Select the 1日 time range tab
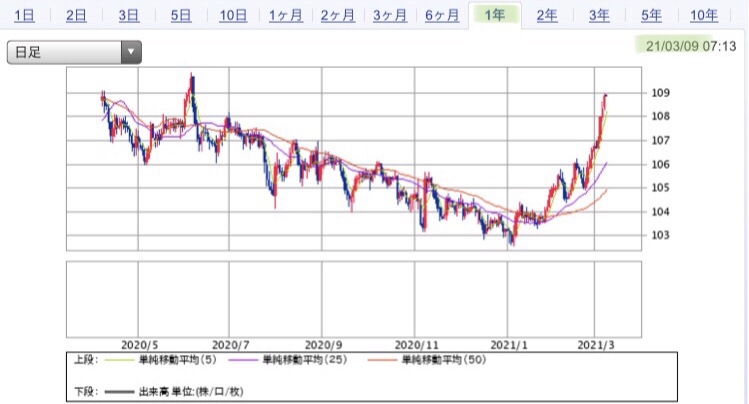This screenshot has width=749, height=404. coord(24,16)
